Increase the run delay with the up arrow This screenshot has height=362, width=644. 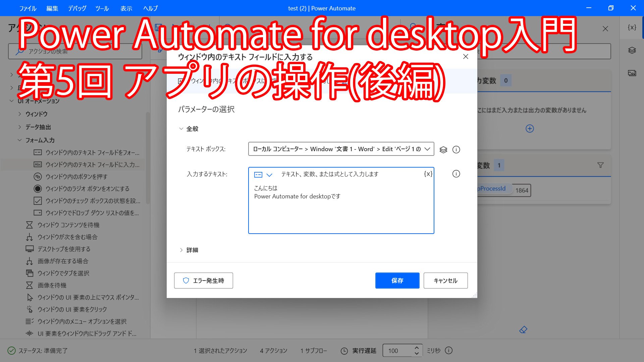click(417, 348)
